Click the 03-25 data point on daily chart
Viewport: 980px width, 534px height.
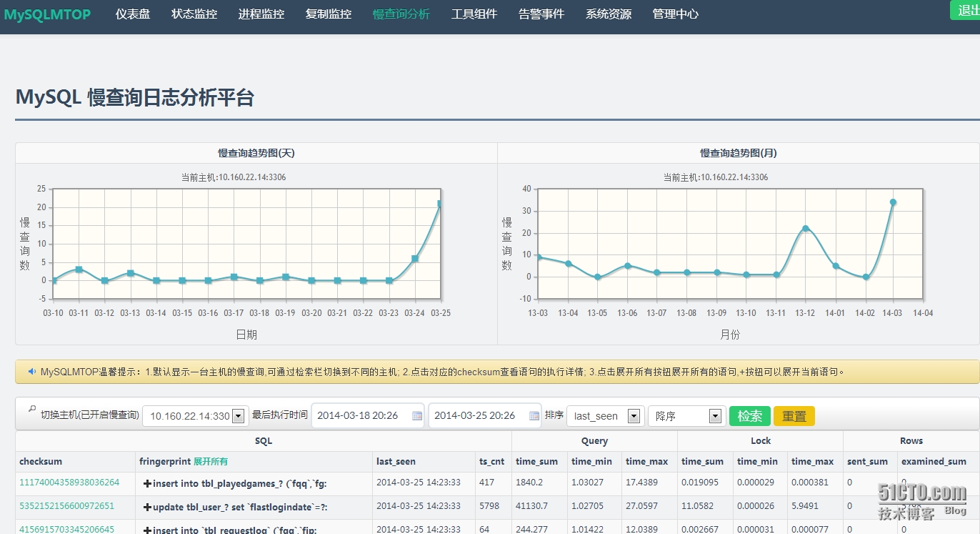point(440,204)
